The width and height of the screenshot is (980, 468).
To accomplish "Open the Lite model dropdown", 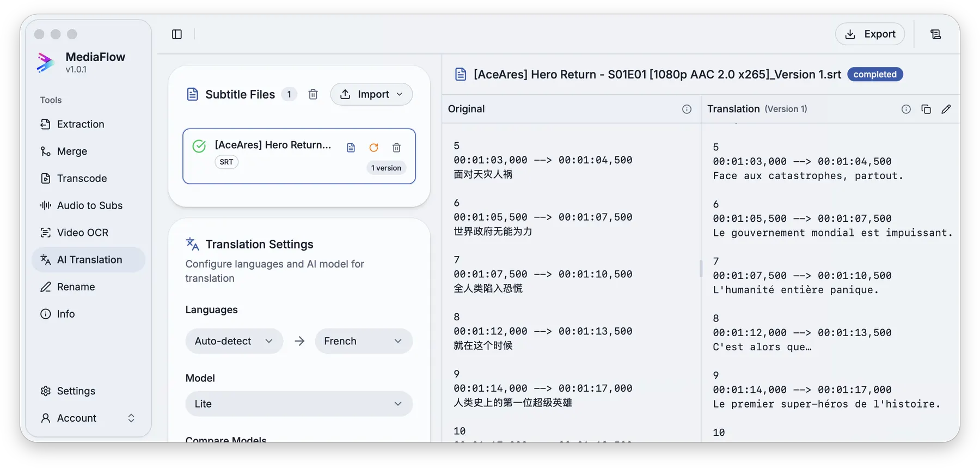I will pos(299,404).
